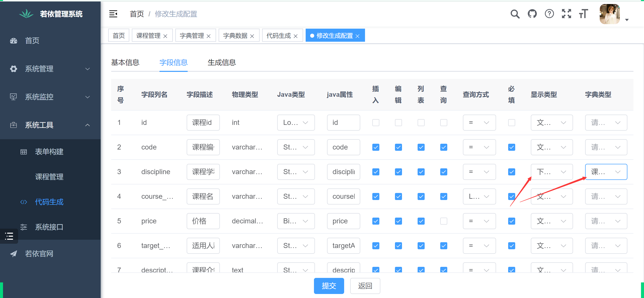Expand the 系统管理 sidebar menu
Screen dimensions: 644x298
(50, 69)
